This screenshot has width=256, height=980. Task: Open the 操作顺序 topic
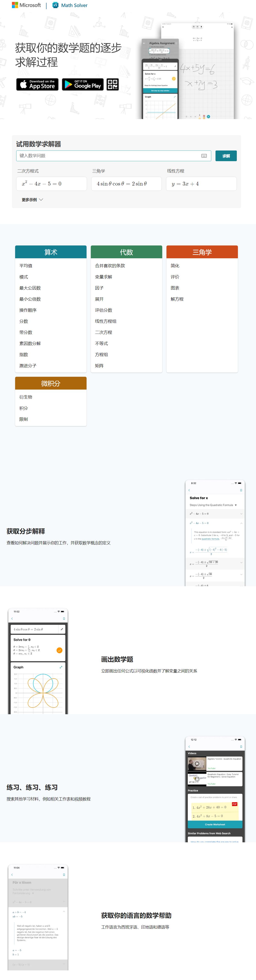point(28,310)
